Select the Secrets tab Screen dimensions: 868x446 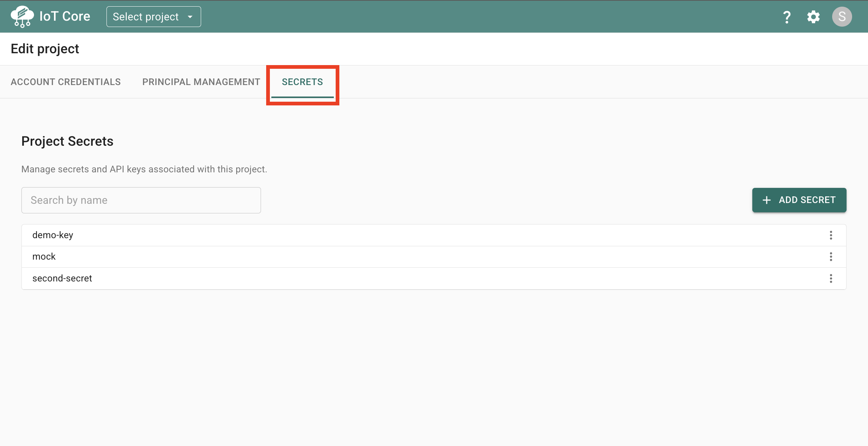coord(302,82)
